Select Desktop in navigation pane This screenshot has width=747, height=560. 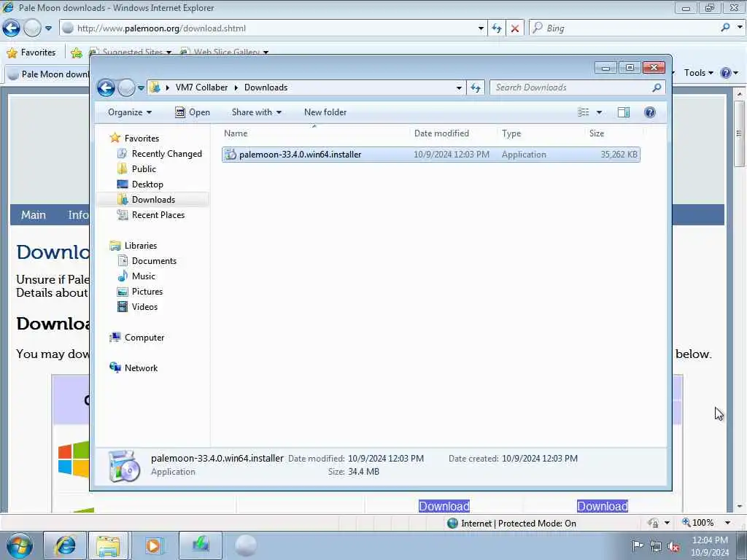point(147,184)
